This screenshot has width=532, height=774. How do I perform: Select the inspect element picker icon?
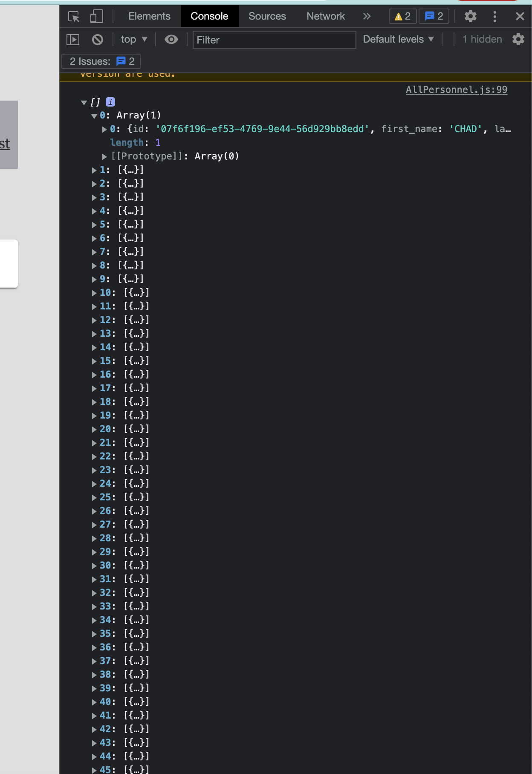pos(74,17)
